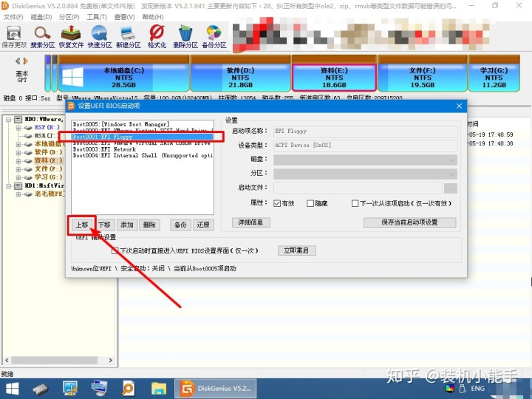Click the 下移 move down button
Screen dimensions: 532x399
click(104, 225)
